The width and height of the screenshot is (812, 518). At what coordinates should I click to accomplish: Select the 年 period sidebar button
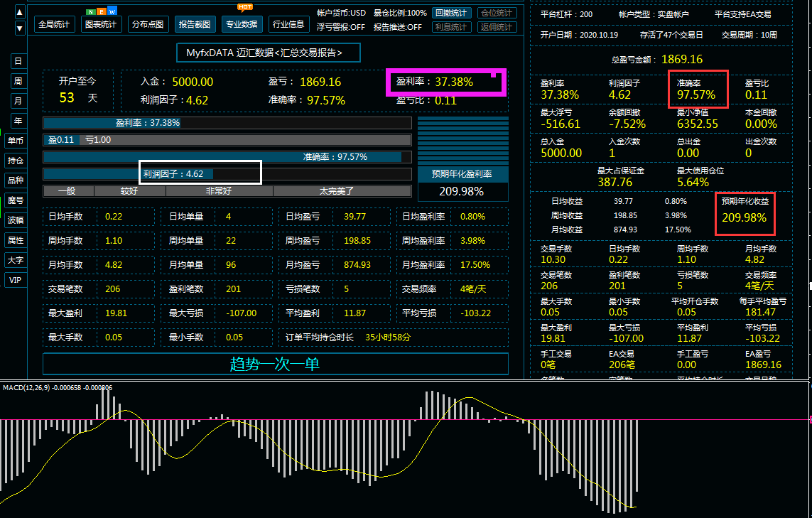[16, 121]
